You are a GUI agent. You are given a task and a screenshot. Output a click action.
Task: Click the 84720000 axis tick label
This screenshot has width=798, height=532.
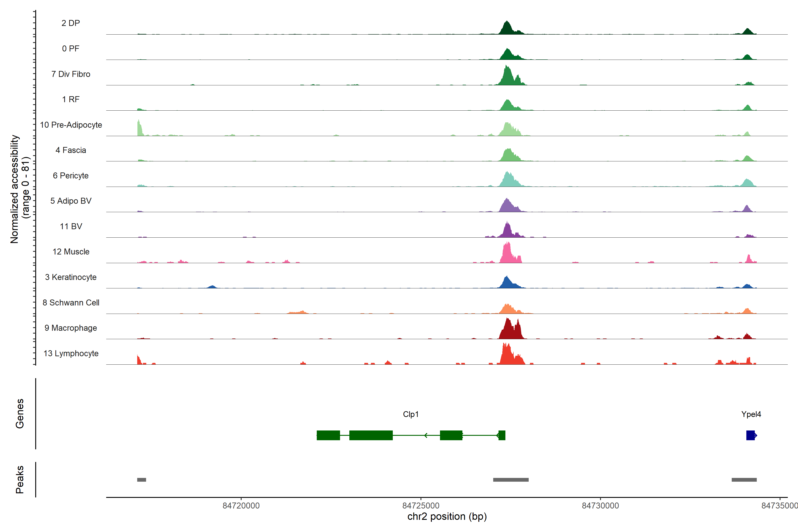(x=241, y=506)
